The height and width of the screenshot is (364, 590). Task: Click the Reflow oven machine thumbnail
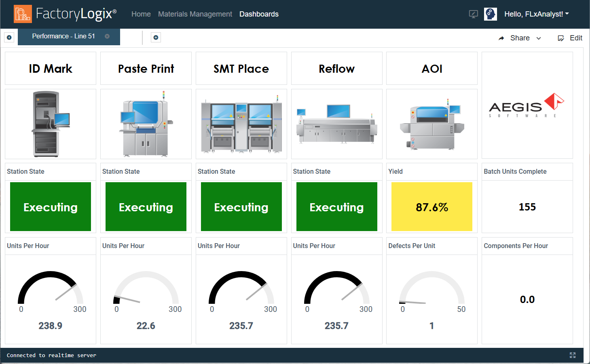(x=336, y=124)
